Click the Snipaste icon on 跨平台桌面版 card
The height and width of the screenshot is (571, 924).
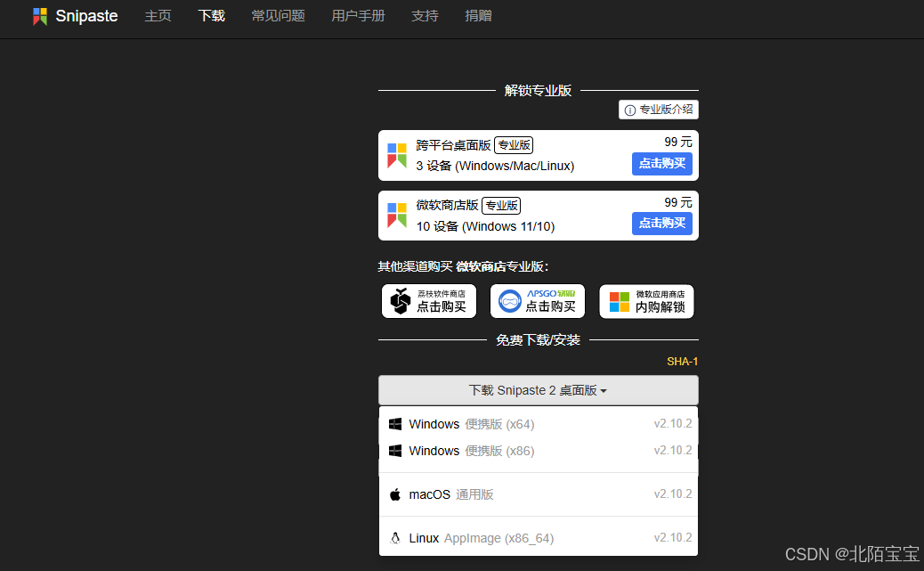point(397,155)
